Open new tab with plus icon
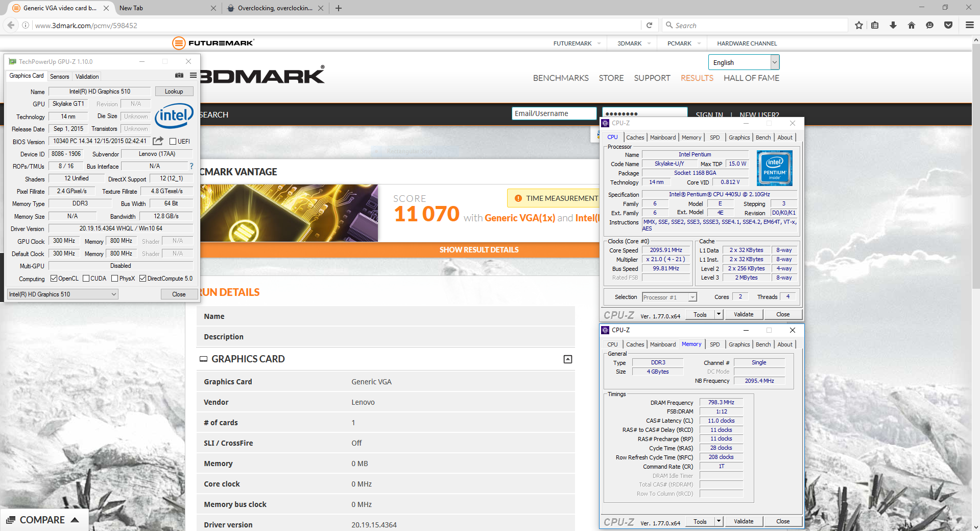Viewport: 980px width, 531px height. (339, 8)
